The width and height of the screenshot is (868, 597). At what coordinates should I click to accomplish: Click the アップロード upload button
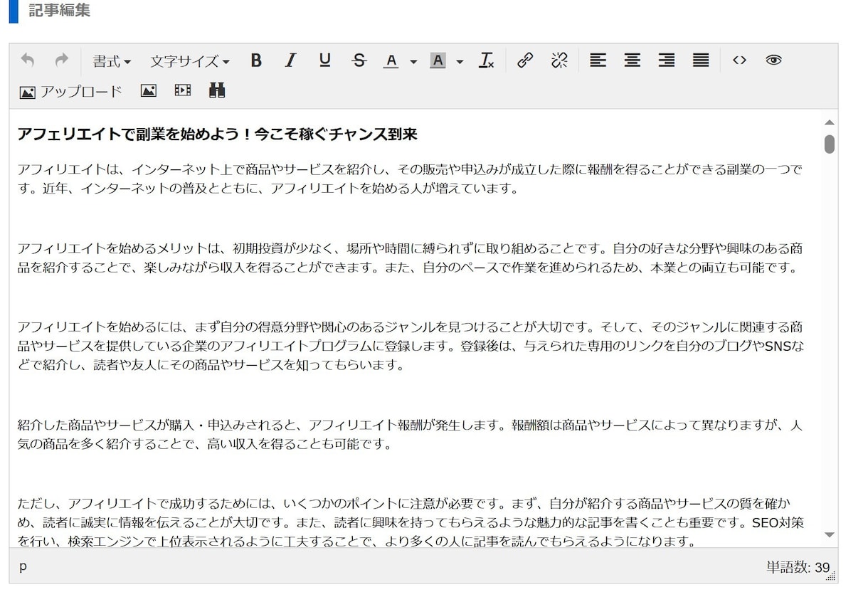coord(70,91)
